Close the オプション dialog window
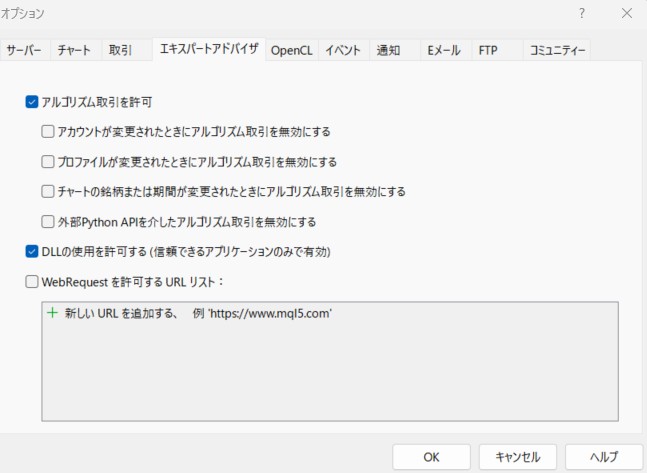 pyautogui.click(x=627, y=14)
